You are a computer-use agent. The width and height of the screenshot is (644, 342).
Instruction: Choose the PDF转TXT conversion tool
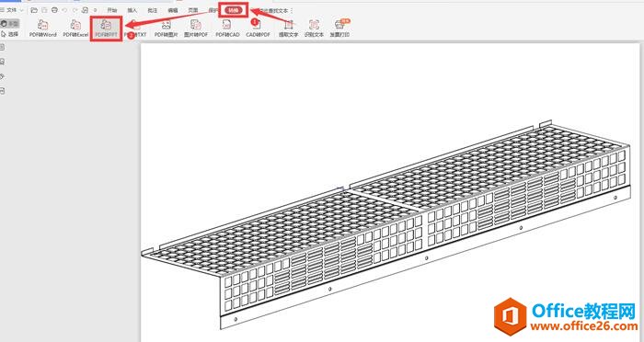pos(135,28)
